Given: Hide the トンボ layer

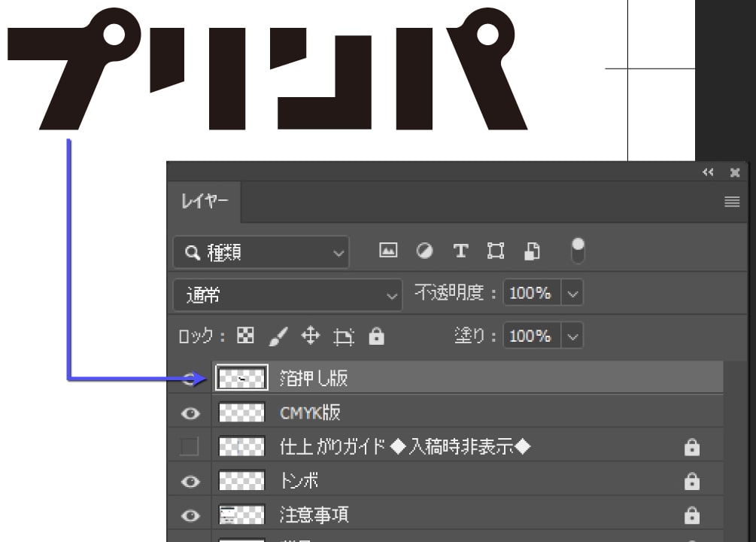Looking at the screenshot, I should pos(191,482).
